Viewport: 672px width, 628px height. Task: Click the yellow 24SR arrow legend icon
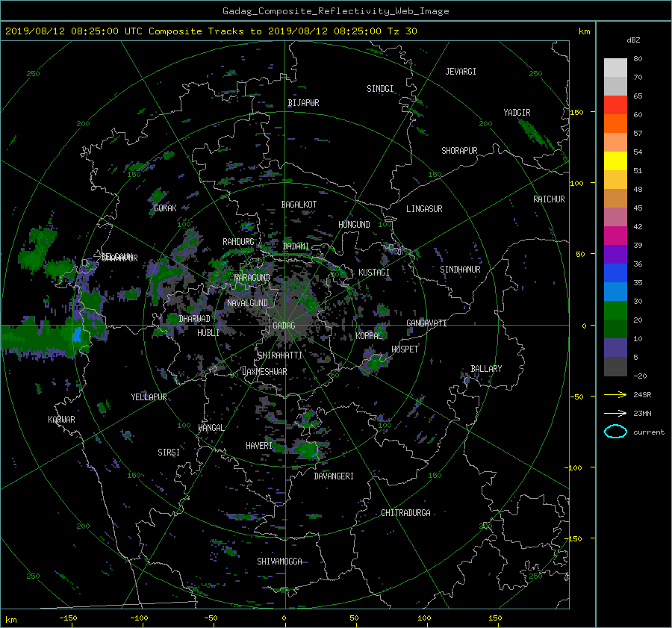pyautogui.click(x=615, y=394)
